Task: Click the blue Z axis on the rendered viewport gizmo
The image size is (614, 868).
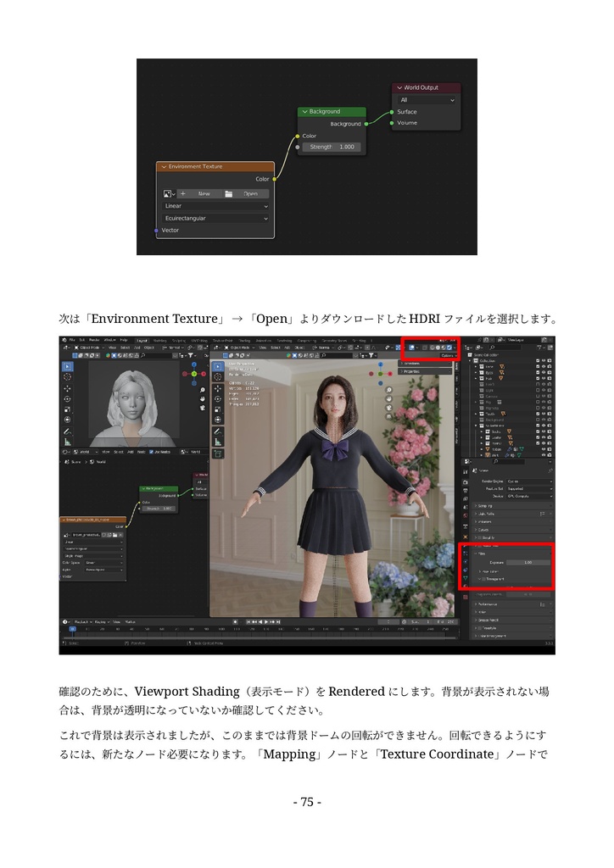Action: pos(381,366)
